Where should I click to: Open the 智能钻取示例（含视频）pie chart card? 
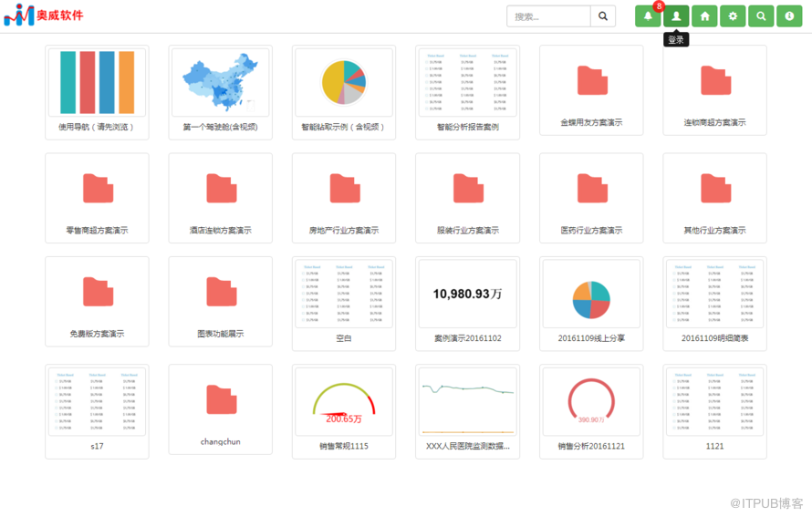[x=344, y=92]
